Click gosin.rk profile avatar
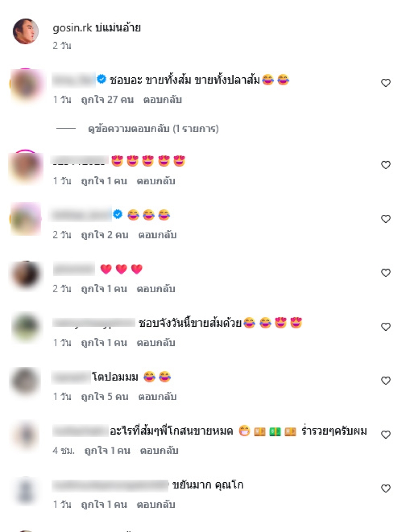This screenshot has width=402, height=532. pyautogui.click(x=26, y=31)
